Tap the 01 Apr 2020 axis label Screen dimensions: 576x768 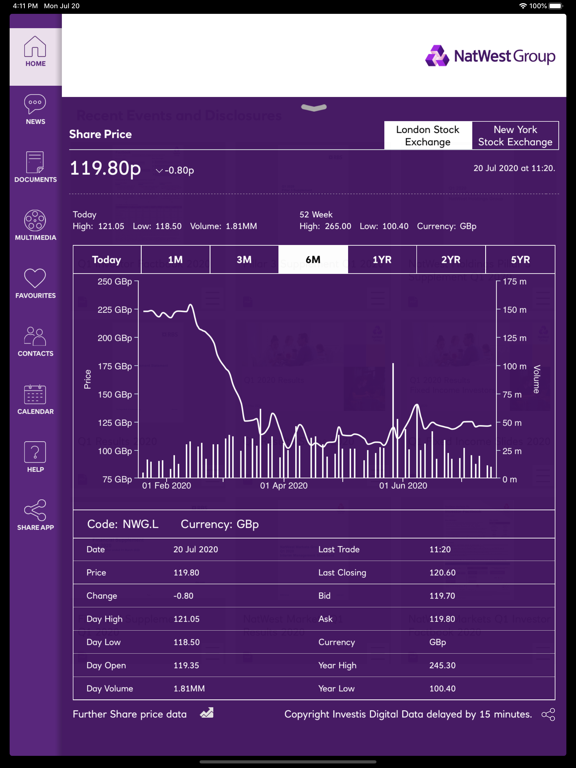(284, 485)
